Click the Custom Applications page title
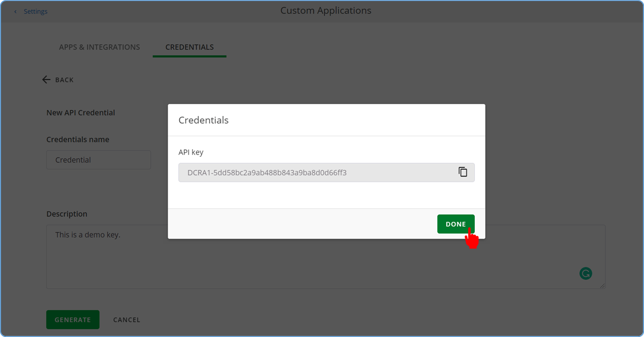Image resolution: width=644 pixels, height=337 pixels. pyautogui.click(x=326, y=10)
